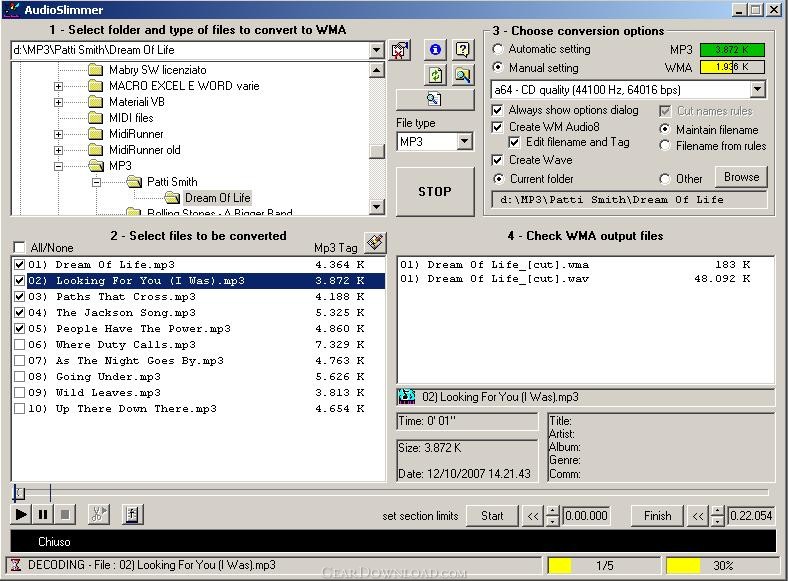The image size is (788, 581).
Task: Toggle the Create WM Audio8 checkbox
Action: point(497,127)
